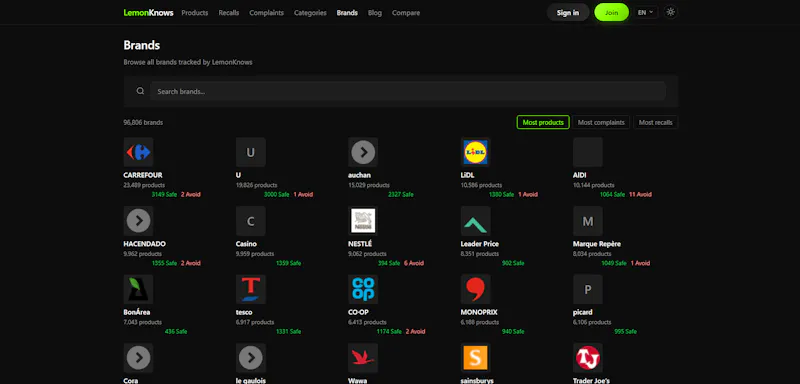The image size is (800, 384).
Task: Open the Wawa red bird logo
Action: pyautogui.click(x=363, y=358)
